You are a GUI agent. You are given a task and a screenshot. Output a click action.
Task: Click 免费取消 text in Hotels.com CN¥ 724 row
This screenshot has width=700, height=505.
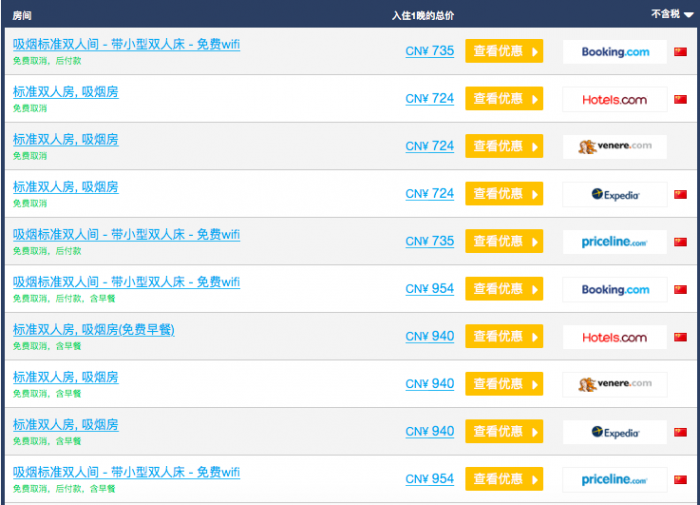(30, 109)
